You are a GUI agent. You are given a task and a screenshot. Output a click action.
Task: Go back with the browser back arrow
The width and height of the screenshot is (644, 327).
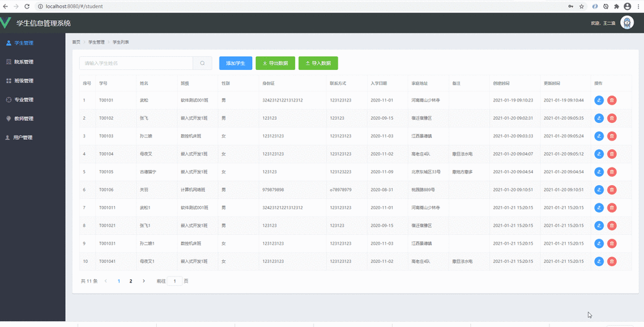[x=5, y=6]
